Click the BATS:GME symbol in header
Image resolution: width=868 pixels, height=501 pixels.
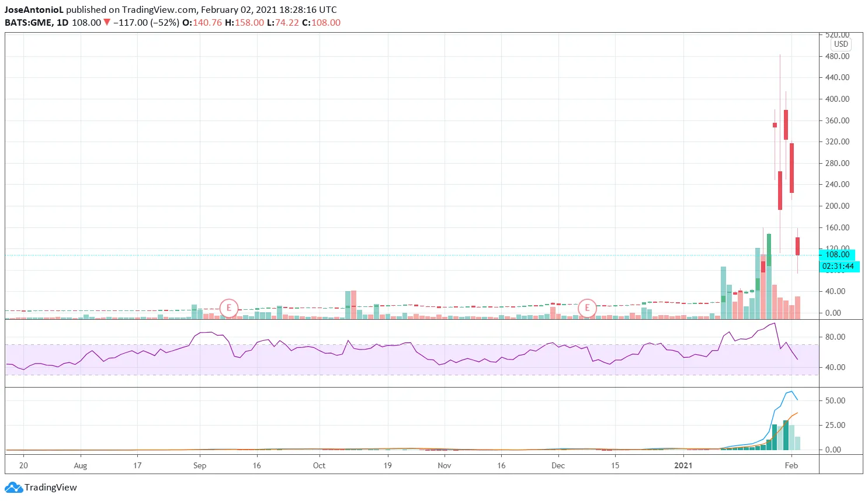(x=28, y=22)
